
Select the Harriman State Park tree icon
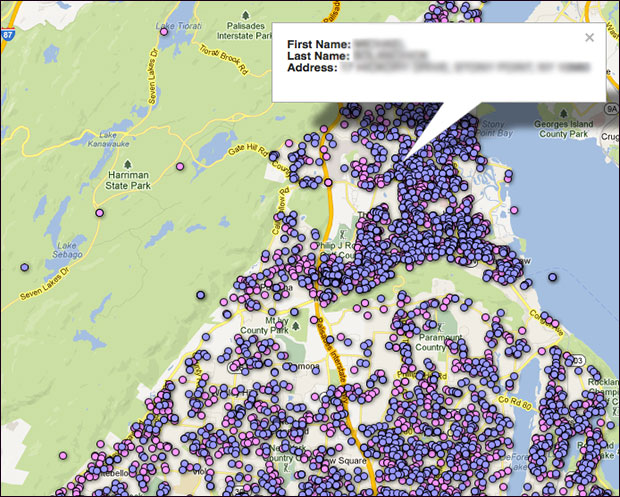point(127,164)
